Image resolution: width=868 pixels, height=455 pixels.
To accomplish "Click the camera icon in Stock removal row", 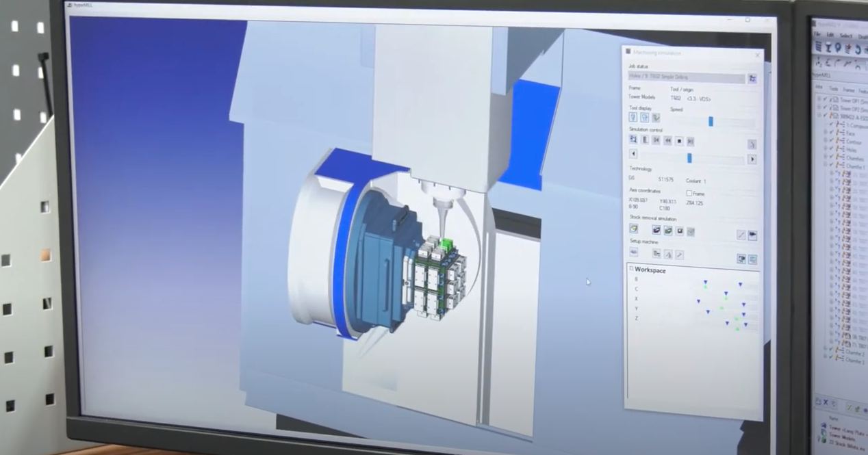I will tap(752, 235).
